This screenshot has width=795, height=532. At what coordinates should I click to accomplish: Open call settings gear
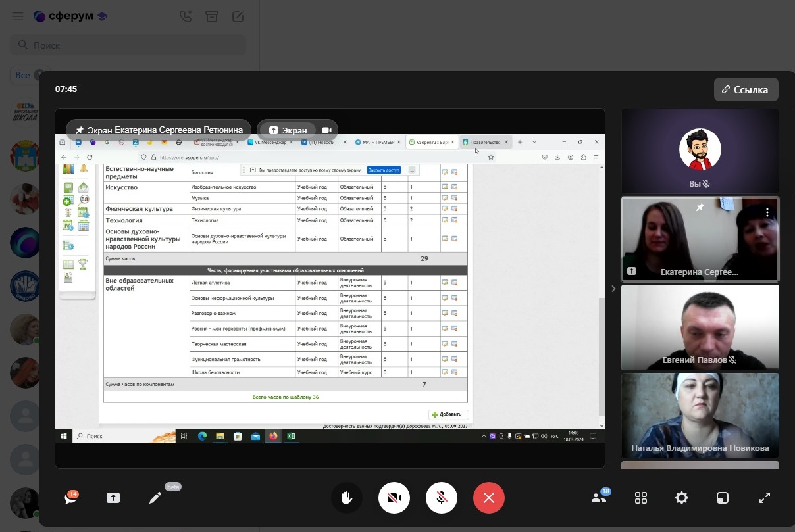coord(682,498)
